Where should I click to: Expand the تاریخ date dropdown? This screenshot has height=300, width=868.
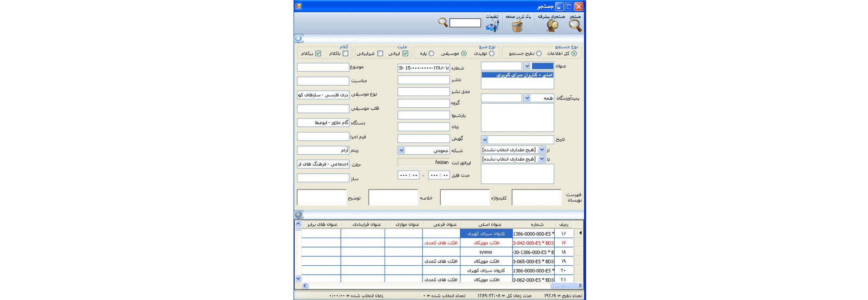tap(485, 140)
